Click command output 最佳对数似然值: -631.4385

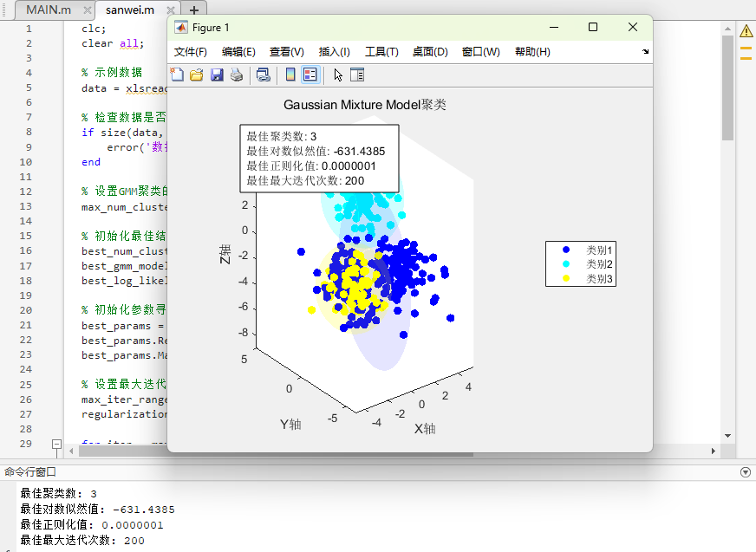coord(97,509)
